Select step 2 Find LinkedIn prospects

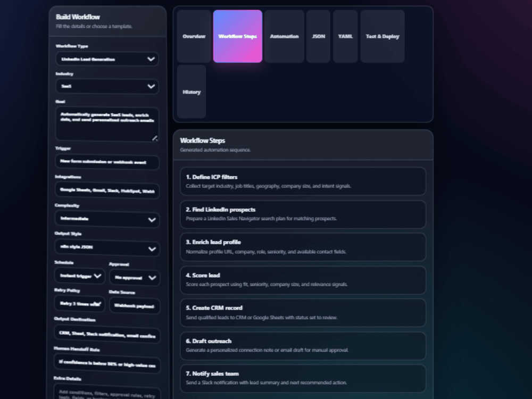pyautogui.click(x=303, y=214)
